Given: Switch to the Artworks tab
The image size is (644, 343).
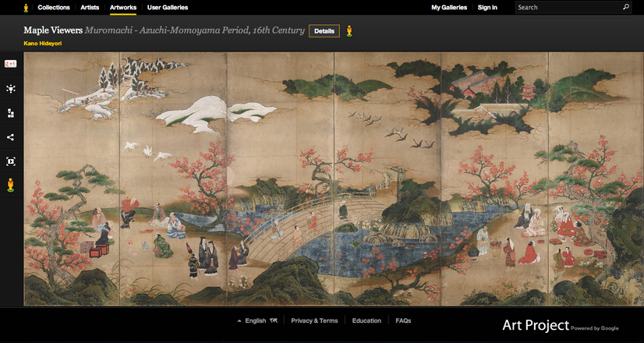Looking at the screenshot, I should (123, 7).
